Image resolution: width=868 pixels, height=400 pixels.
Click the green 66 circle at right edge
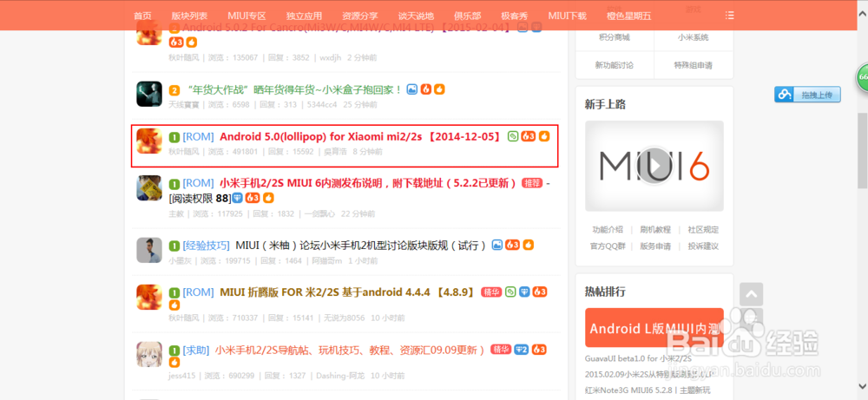863,77
